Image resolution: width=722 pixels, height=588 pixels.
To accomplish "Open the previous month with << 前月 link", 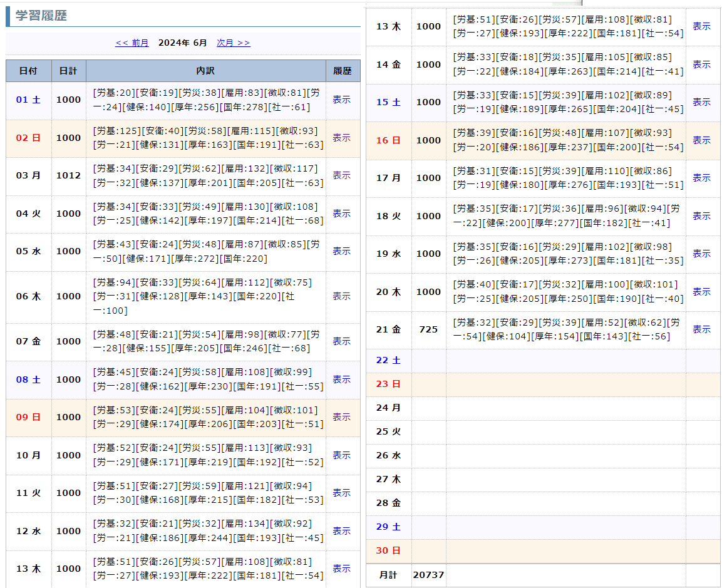I will 132,43.
